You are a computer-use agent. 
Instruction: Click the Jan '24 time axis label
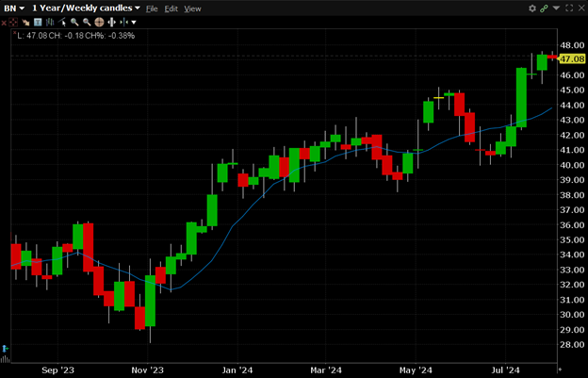[x=237, y=370]
